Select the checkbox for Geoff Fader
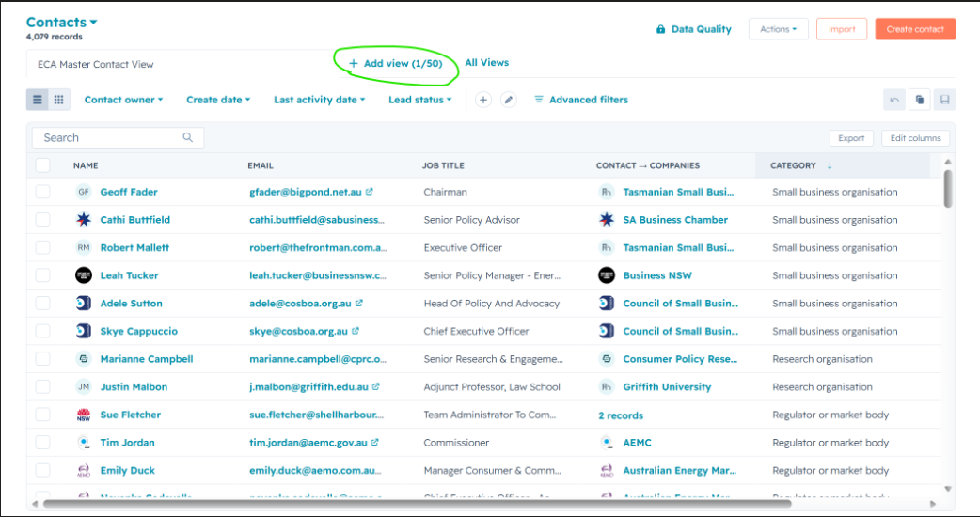 click(x=42, y=192)
